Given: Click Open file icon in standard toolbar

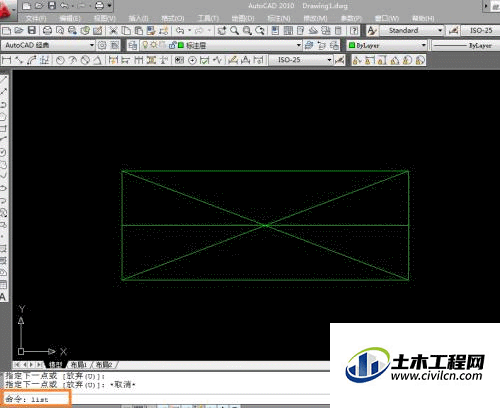Looking at the screenshot, I should pos(19,31).
